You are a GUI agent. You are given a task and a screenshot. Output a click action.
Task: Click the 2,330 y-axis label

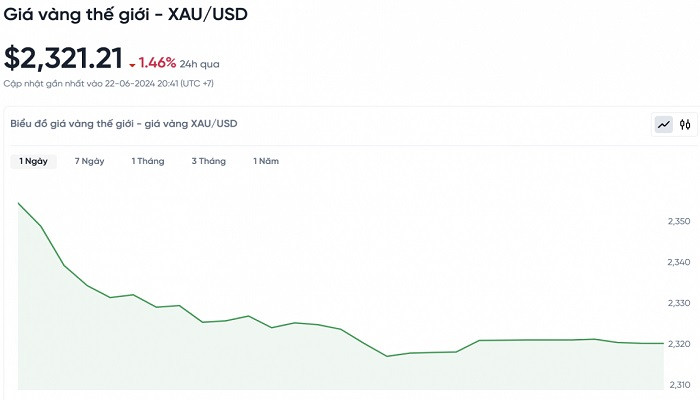pos(678,303)
